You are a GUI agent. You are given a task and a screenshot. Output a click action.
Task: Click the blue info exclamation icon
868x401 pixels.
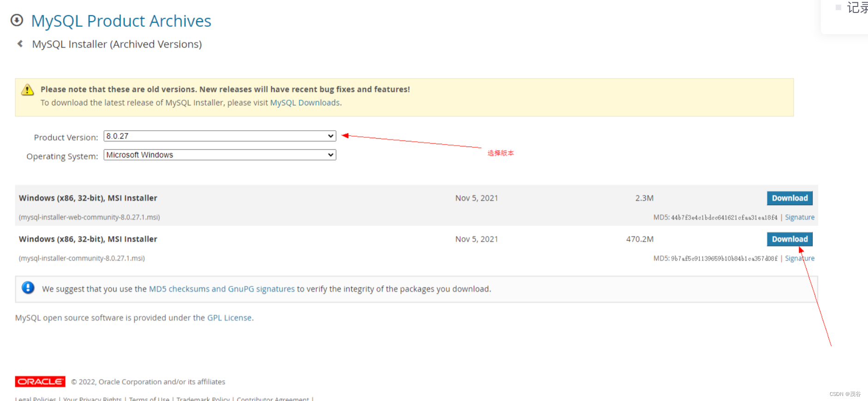(x=28, y=288)
